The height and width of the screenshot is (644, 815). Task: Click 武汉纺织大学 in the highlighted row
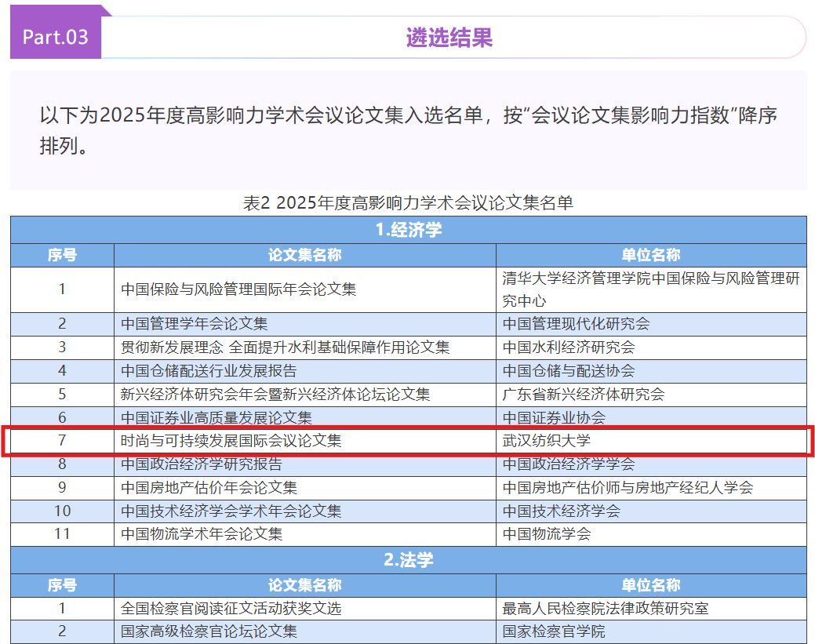pyautogui.click(x=546, y=441)
